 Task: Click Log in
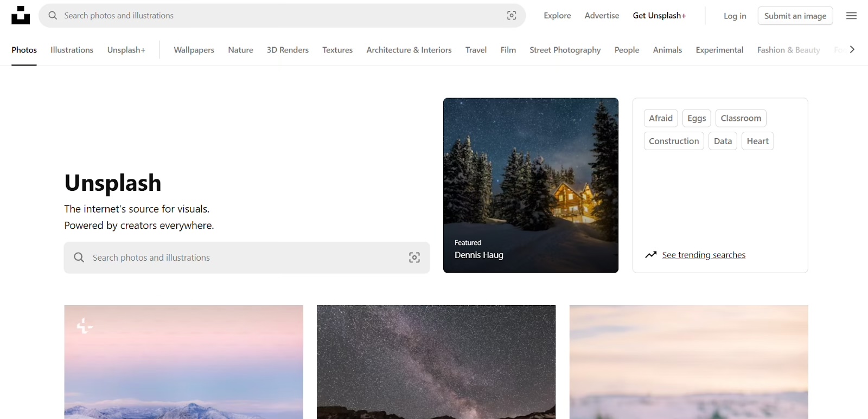point(735,16)
